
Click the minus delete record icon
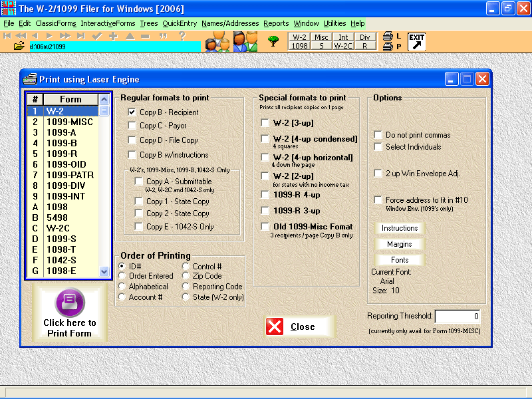click(146, 36)
